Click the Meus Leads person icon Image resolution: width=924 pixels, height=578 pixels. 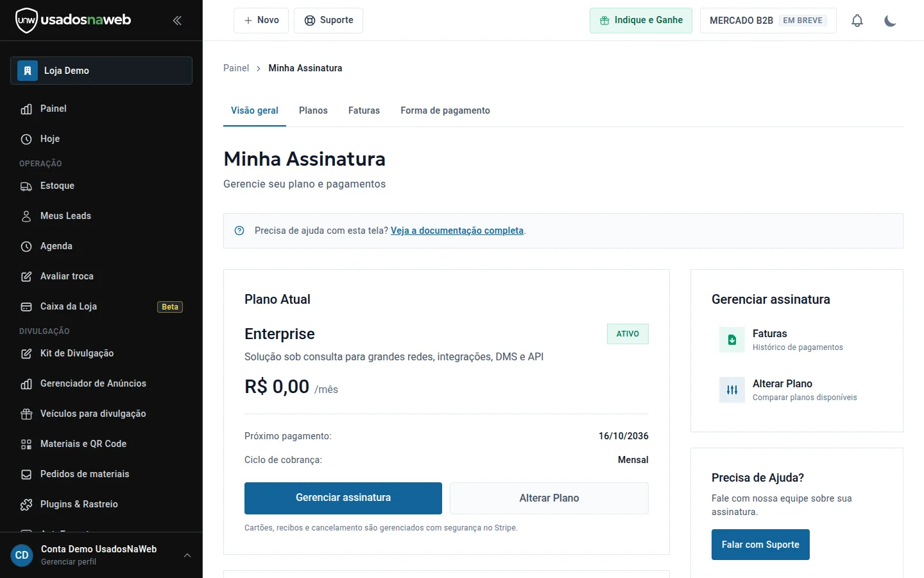click(26, 216)
